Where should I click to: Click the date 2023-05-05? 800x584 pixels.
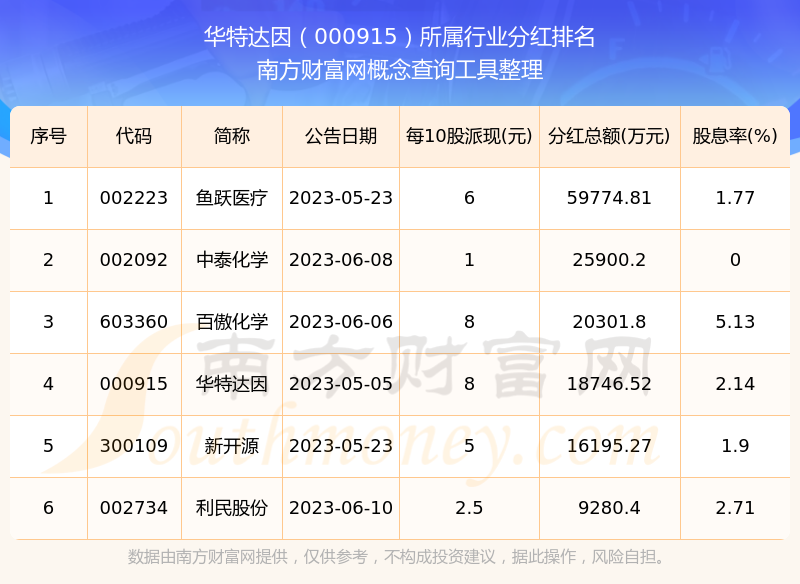click(341, 384)
